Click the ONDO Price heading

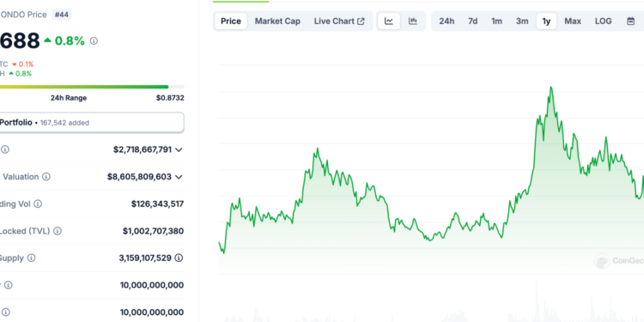click(x=24, y=15)
